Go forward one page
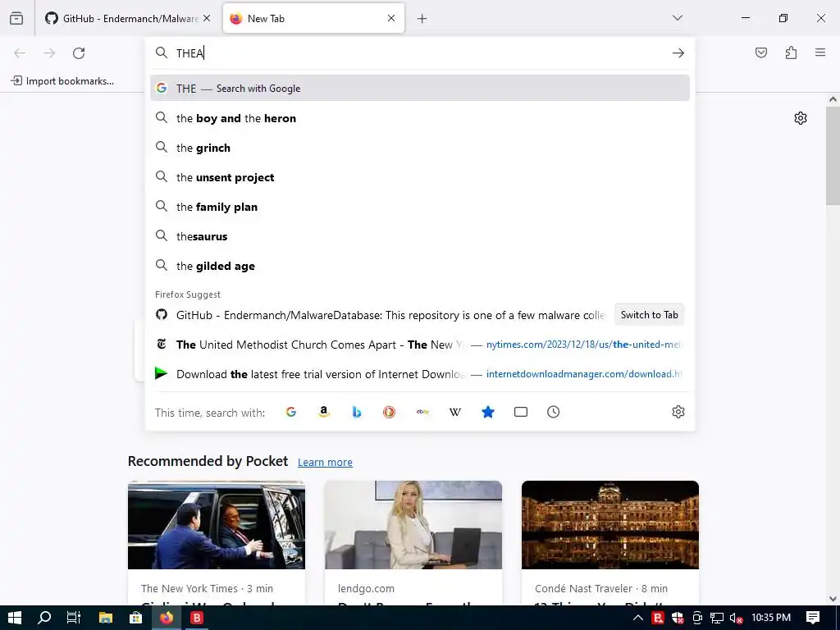This screenshot has height=630, width=840. point(49,52)
